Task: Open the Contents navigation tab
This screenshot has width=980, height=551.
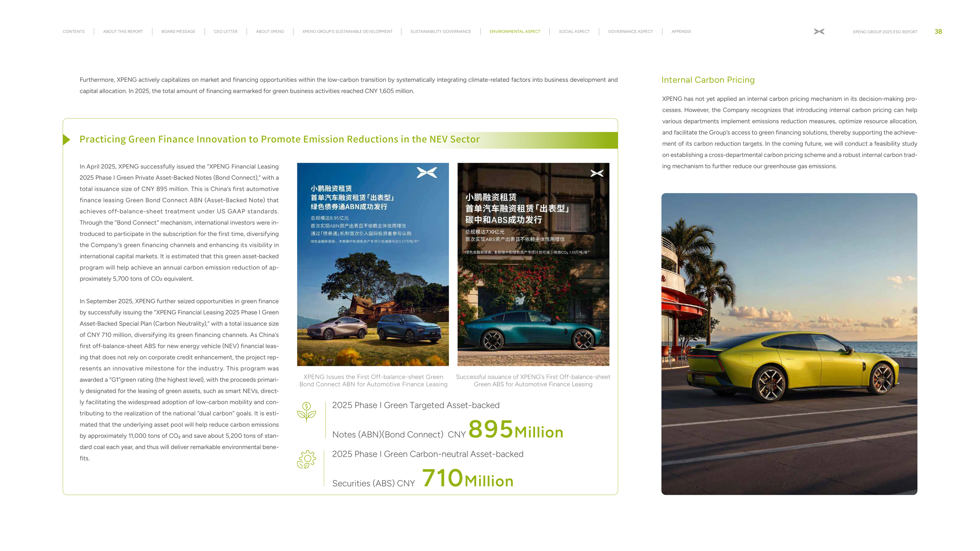Action: pyautogui.click(x=73, y=32)
